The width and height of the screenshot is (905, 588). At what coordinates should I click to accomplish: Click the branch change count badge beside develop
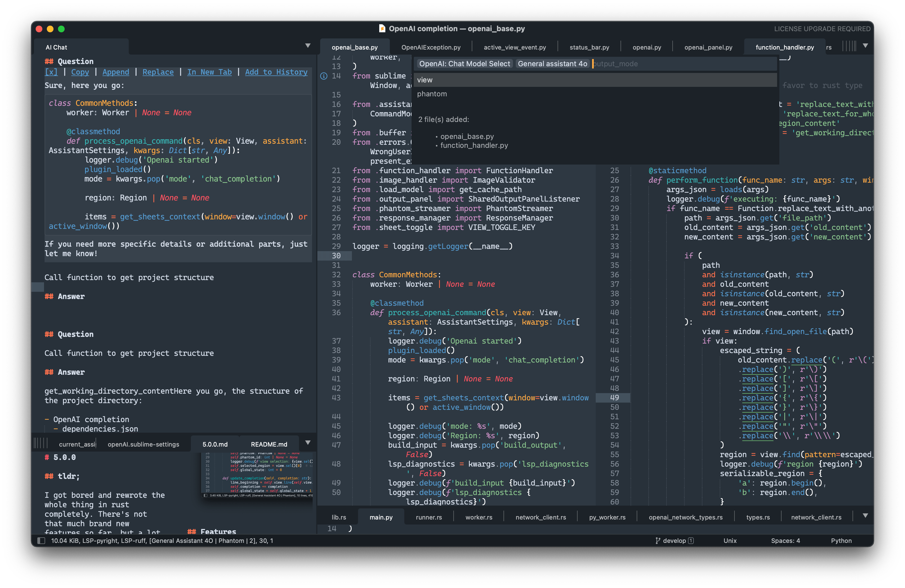[x=691, y=540]
